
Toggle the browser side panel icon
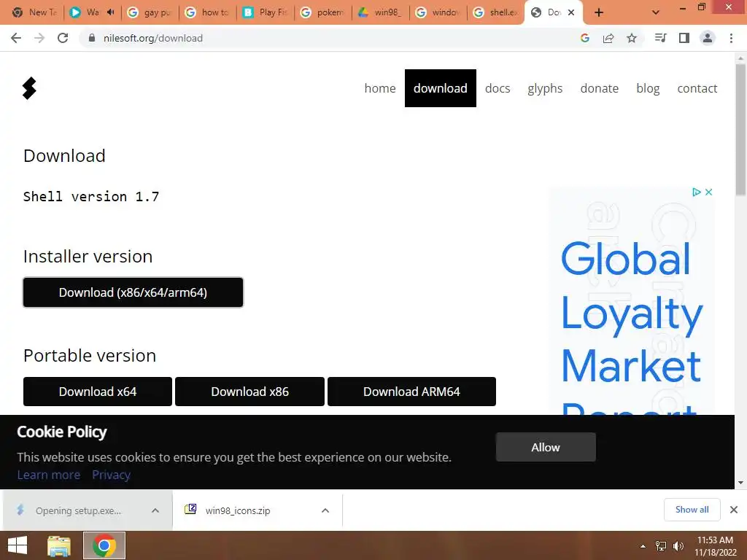tap(684, 38)
